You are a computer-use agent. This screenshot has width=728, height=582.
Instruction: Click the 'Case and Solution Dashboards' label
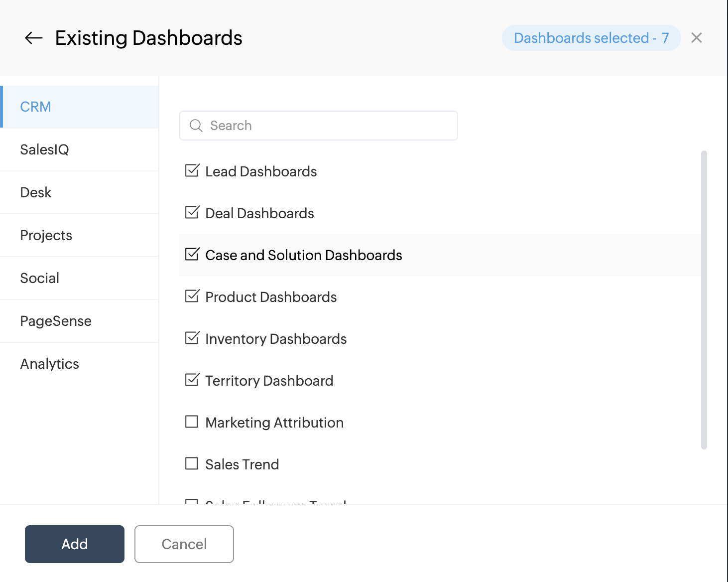(x=304, y=255)
